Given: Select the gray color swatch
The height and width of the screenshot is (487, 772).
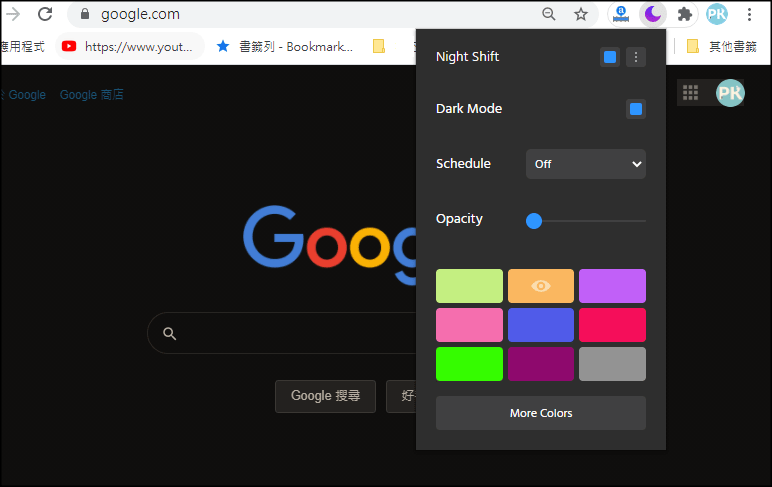Looking at the screenshot, I should 612,364.
